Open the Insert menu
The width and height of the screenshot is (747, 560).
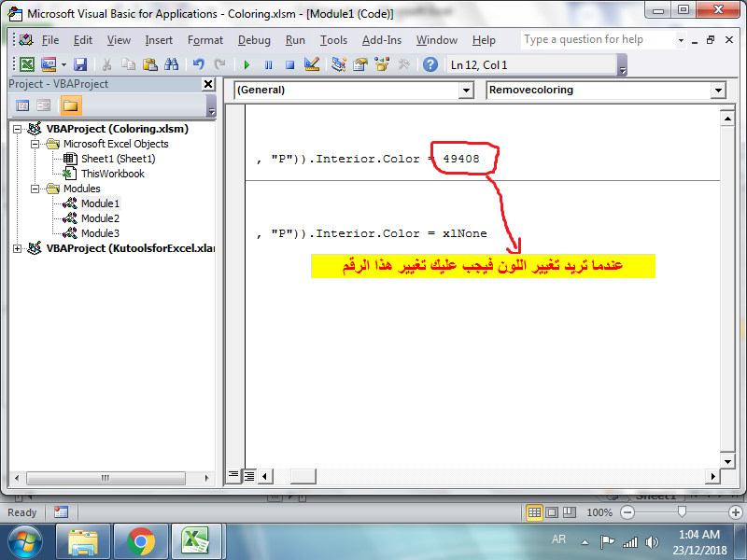(x=159, y=40)
